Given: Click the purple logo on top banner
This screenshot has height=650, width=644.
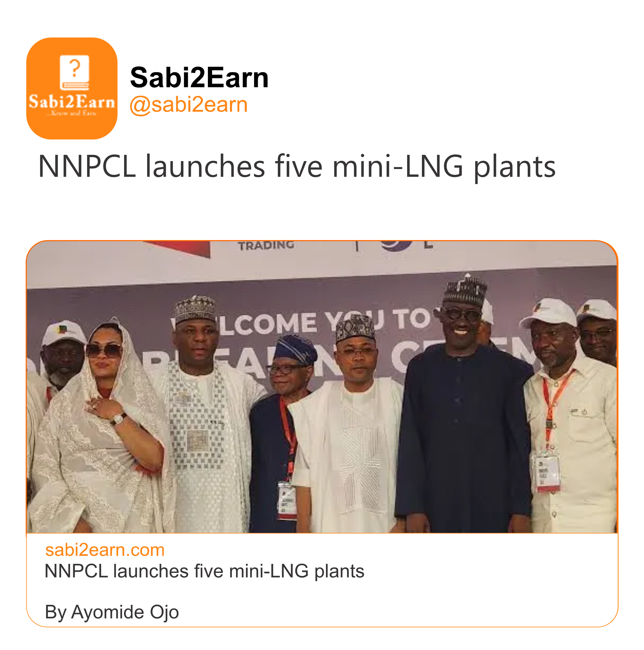Looking at the screenshot, I should tap(396, 245).
